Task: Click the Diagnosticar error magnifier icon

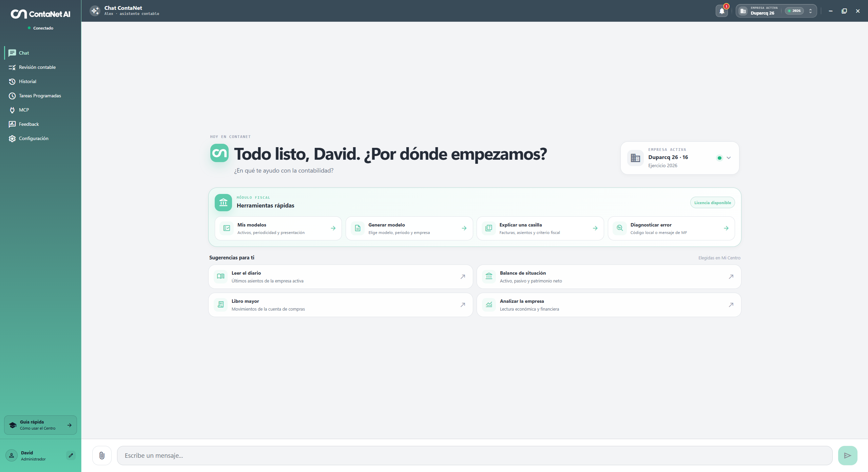Action: point(619,228)
